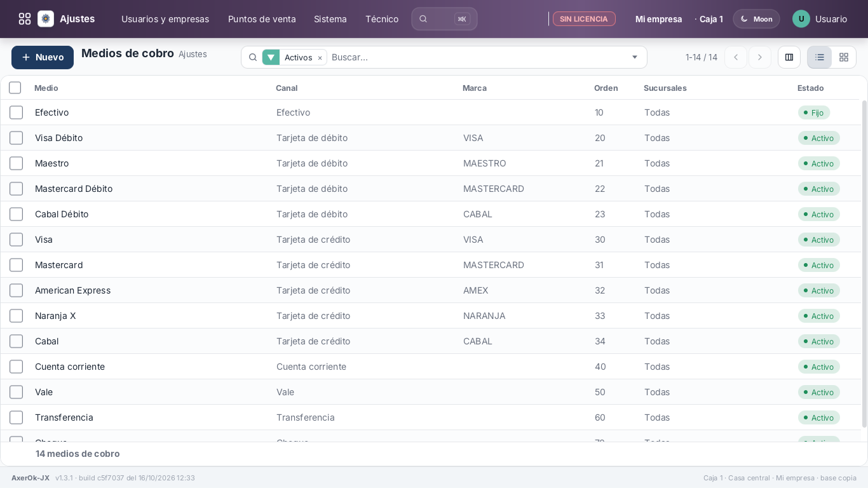
Task: Open the Técnico menu
Action: tap(382, 19)
